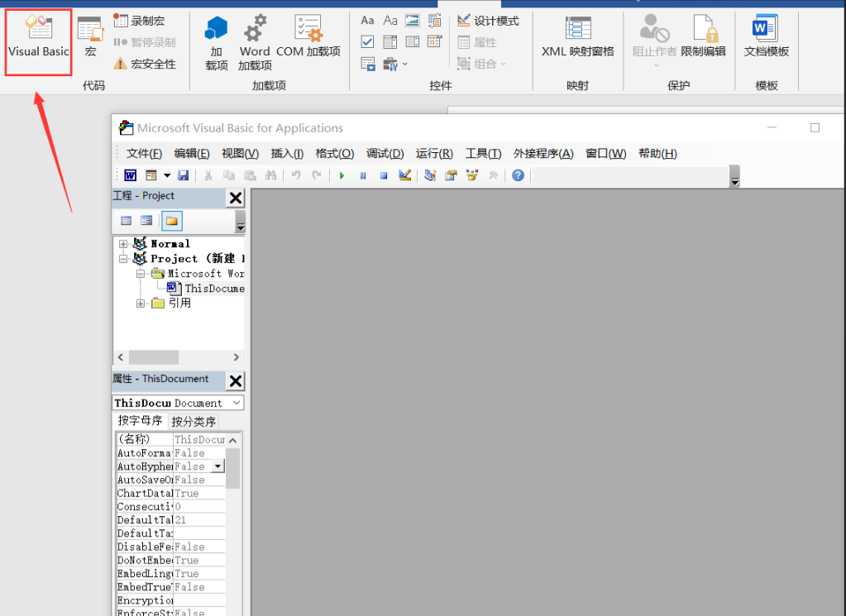Click the Find binoculars icon

pos(270,175)
